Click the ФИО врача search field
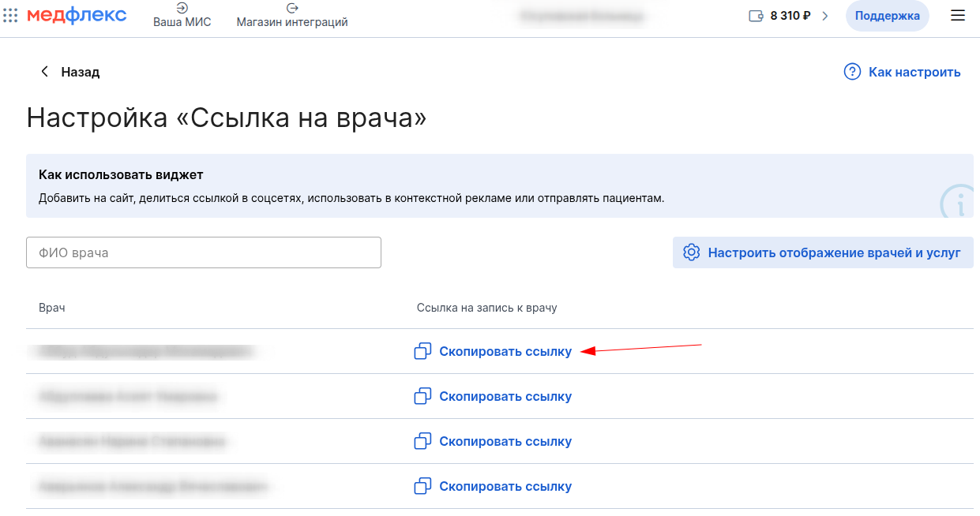Viewport: 980px width, 516px height. (204, 252)
